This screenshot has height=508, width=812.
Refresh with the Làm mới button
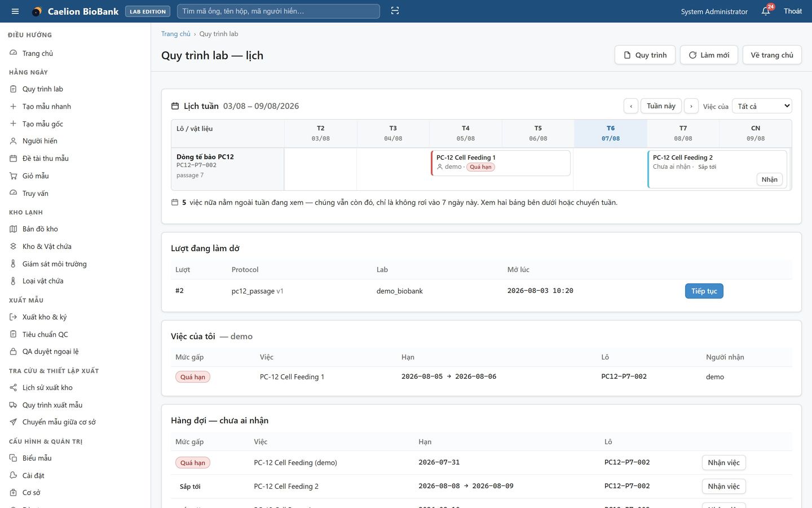pyautogui.click(x=709, y=55)
